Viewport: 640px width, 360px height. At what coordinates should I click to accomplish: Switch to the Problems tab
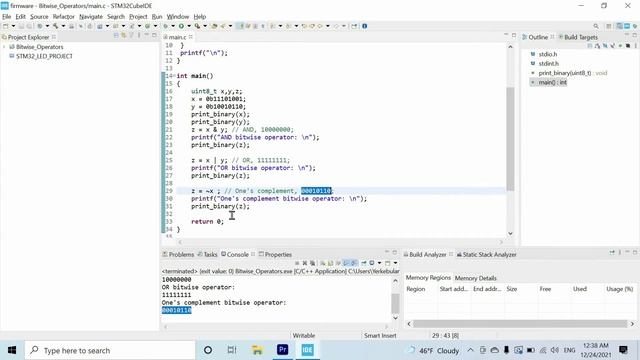[x=178, y=254]
